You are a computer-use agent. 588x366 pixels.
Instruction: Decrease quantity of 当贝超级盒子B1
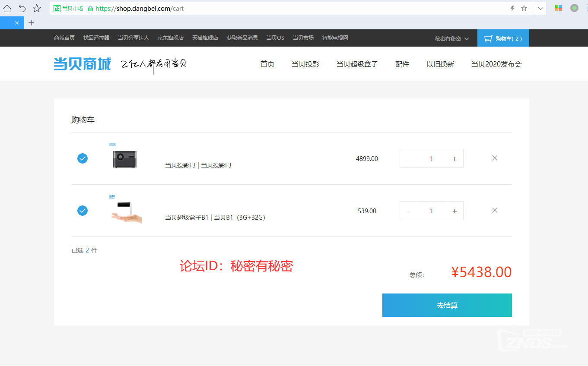[x=408, y=211]
